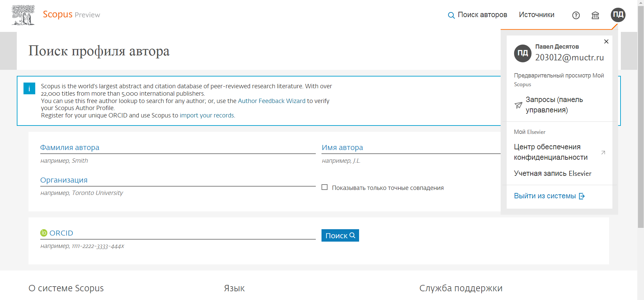Open the Источники menu item
The height and width of the screenshot is (300, 644).
[537, 15]
